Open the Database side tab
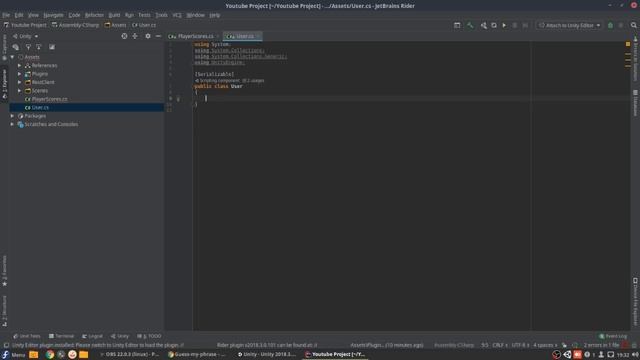Viewport: 640px width, 360px height. [x=636, y=103]
